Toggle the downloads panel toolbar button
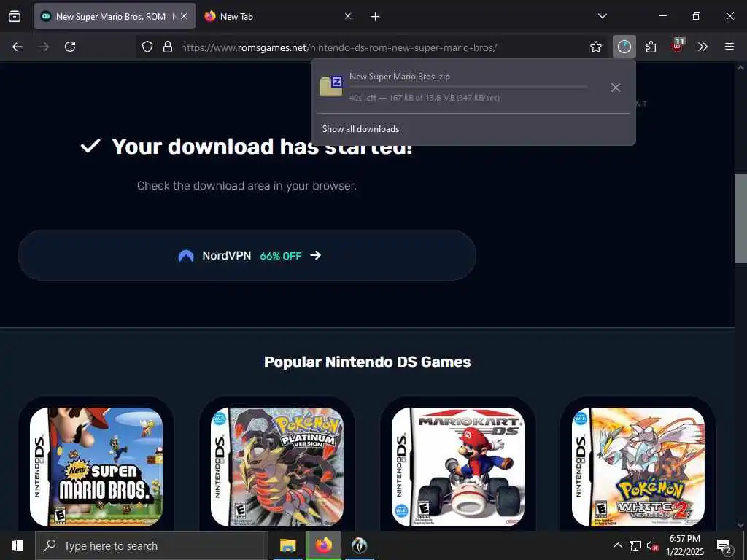The image size is (747, 560). pos(624,47)
